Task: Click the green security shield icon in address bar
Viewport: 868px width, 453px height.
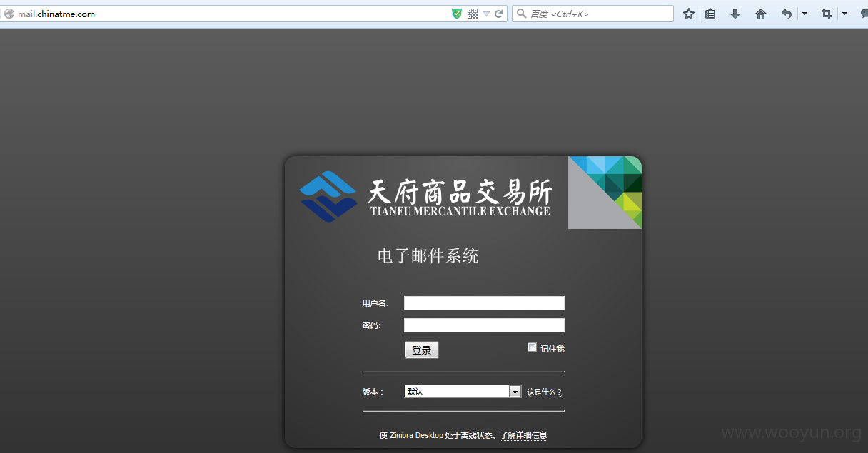Action: (x=457, y=14)
